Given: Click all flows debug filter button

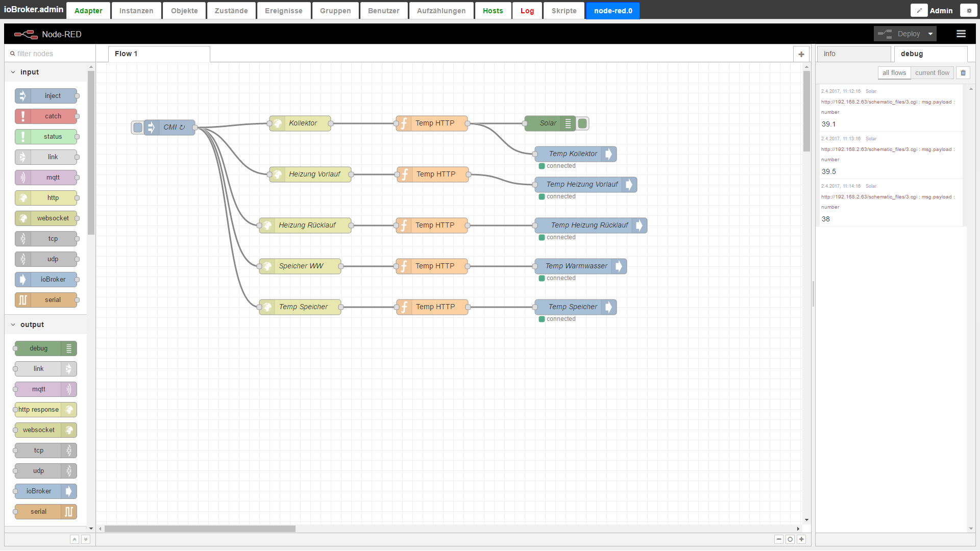Looking at the screenshot, I should click(x=894, y=73).
